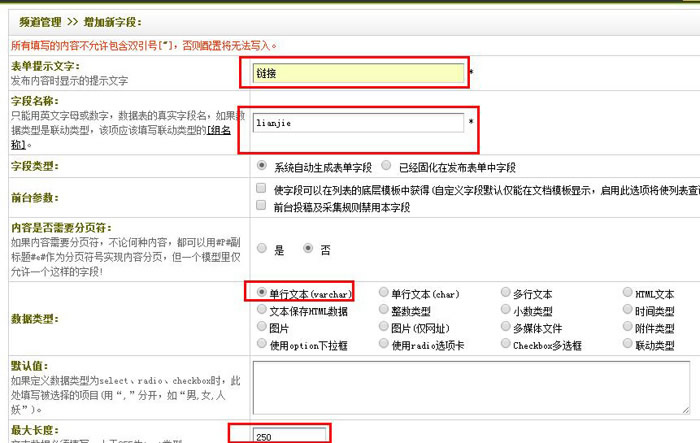Check the 前台投稿及采集规则禁用本字段 checkbox
This screenshot has height=443, width=700.
(x=262, y=207)
